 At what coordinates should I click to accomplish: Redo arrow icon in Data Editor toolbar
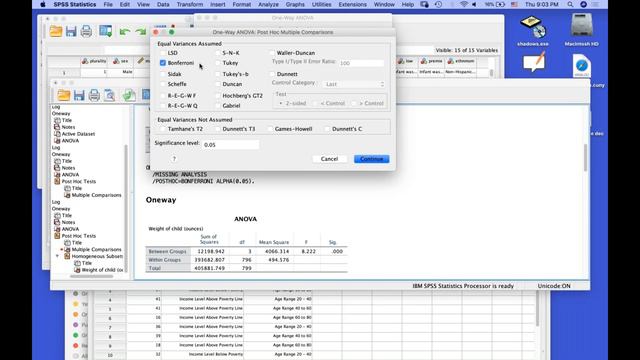pos(141,32)
